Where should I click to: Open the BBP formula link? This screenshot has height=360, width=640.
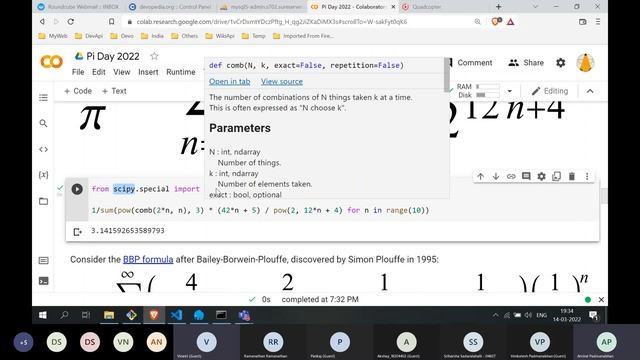(x=148, y=260)
